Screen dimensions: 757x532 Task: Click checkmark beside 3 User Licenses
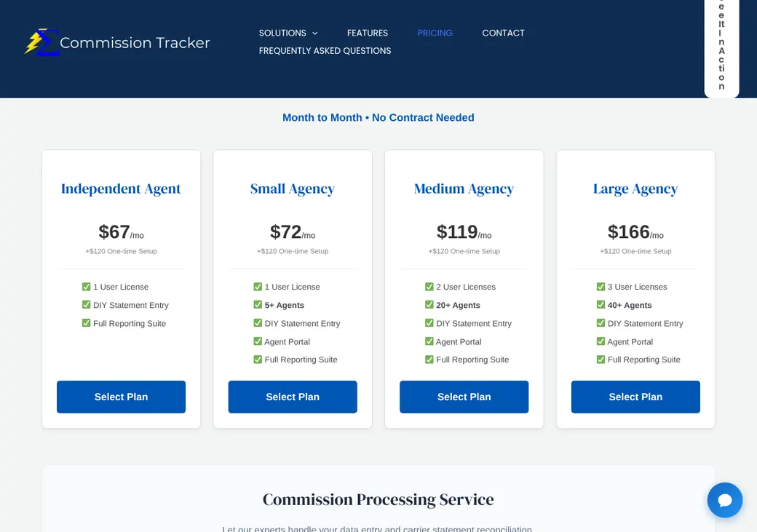coord(601,287)
